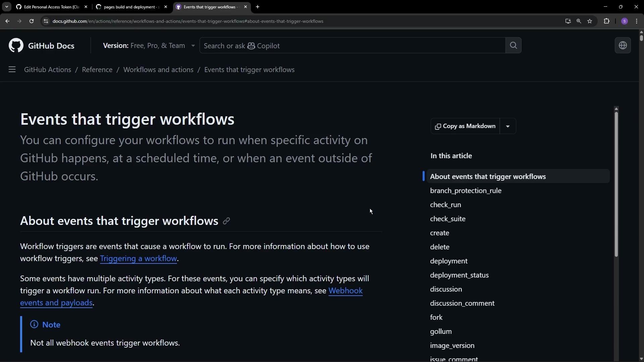This screenshot has width=644, height=362.
Task: Click the zoom magnifier icon in address bar
Action: tap(579, 21)
